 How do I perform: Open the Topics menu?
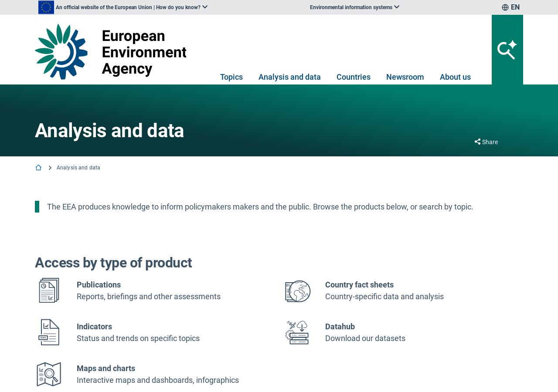tap(231, 77)
